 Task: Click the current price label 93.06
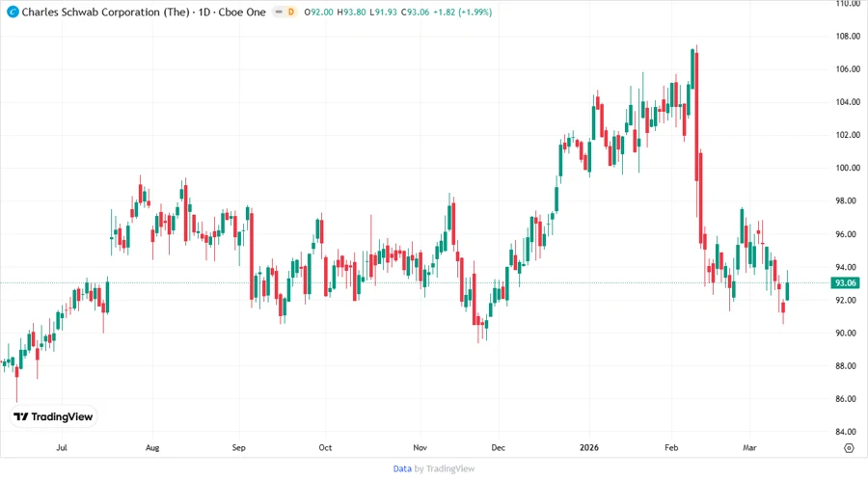[x=845, y=283]
